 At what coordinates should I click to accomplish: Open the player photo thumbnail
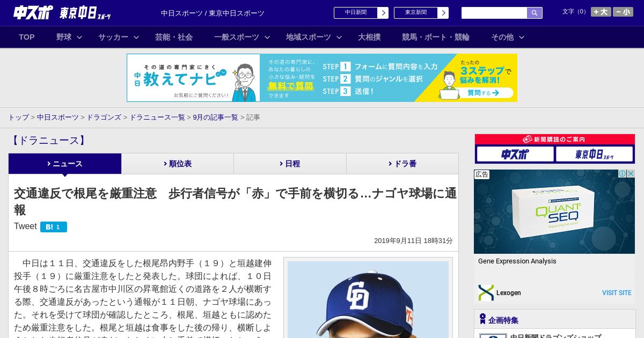pos(368,299)
